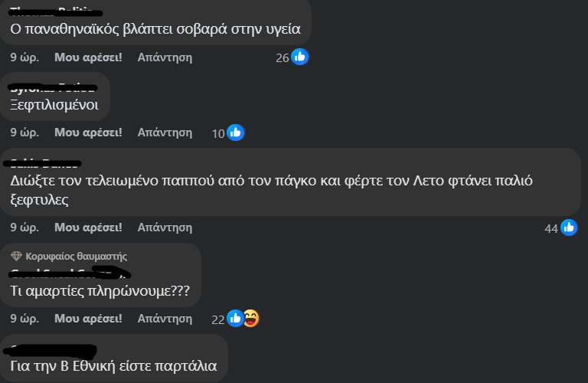Reply to the Τι αμαρτίες πληρώνουμε comment
This screenshot has width=588, height=383.
[165, 318]
